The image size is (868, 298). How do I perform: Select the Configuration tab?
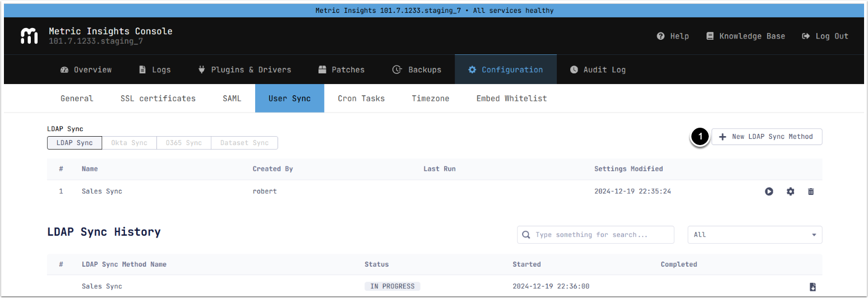tap(506, 69)
